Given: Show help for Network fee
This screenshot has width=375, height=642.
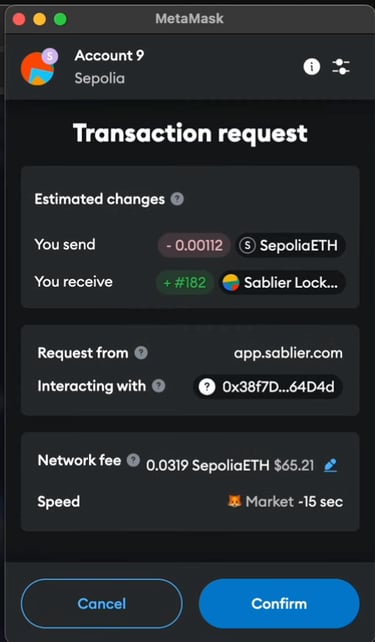Looking at the screenshot, I should tap(133, 460).
